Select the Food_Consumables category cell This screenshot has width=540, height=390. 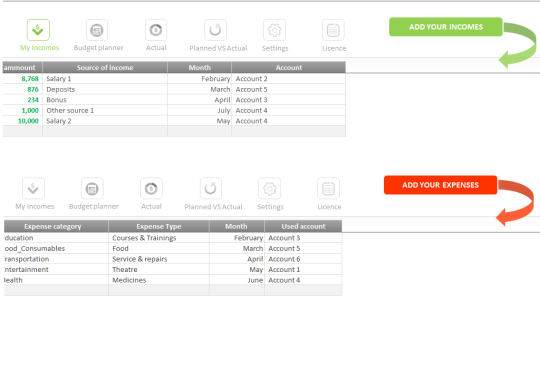[x=56, y=248]
